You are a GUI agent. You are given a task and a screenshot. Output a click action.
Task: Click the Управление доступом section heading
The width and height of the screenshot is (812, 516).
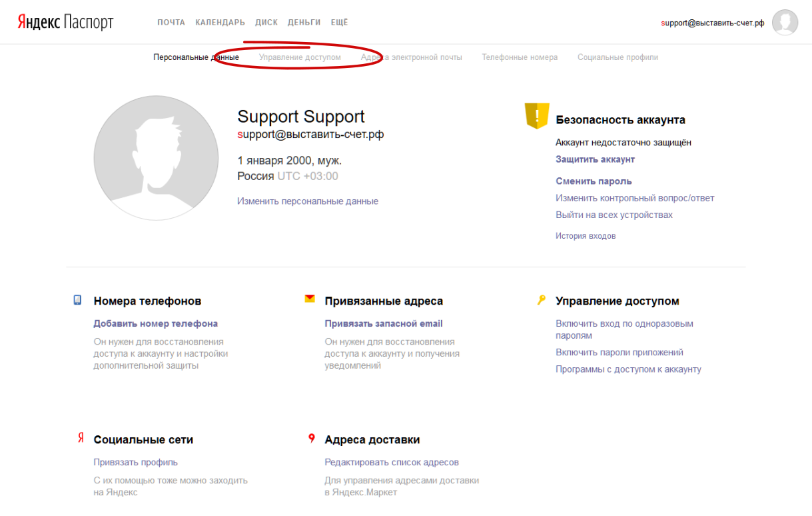pyautogui.click(x=617, y=301)
